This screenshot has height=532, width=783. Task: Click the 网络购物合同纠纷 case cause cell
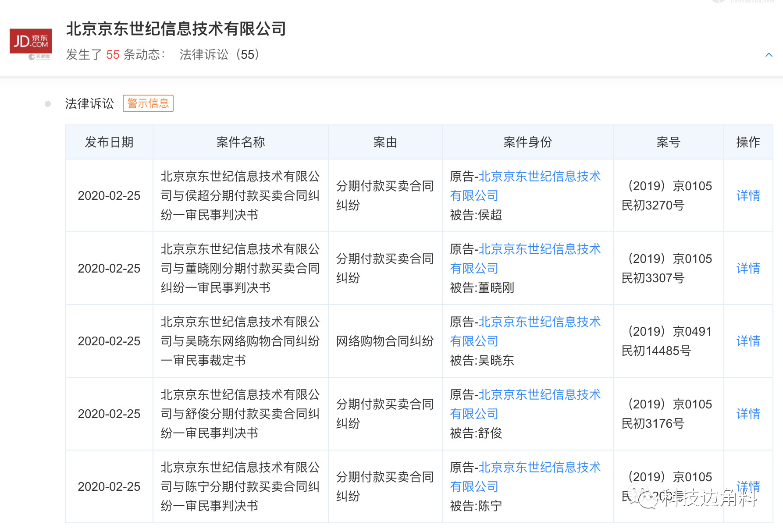385,341
